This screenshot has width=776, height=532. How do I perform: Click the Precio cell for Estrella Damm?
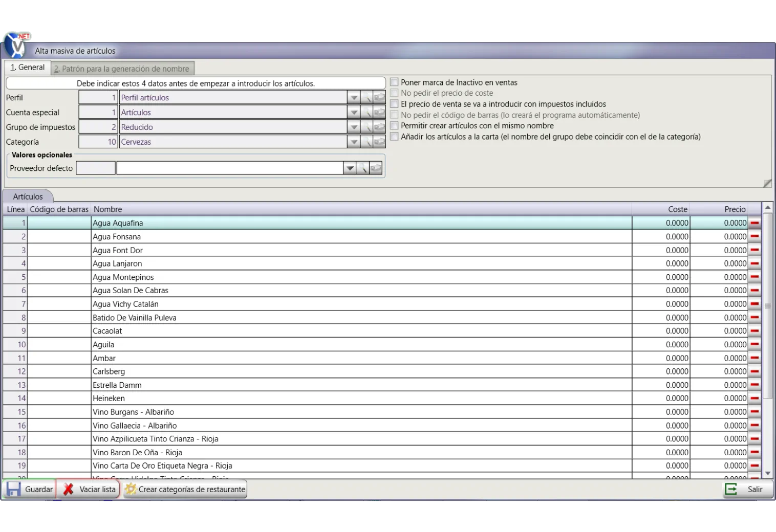coord(719,385)
